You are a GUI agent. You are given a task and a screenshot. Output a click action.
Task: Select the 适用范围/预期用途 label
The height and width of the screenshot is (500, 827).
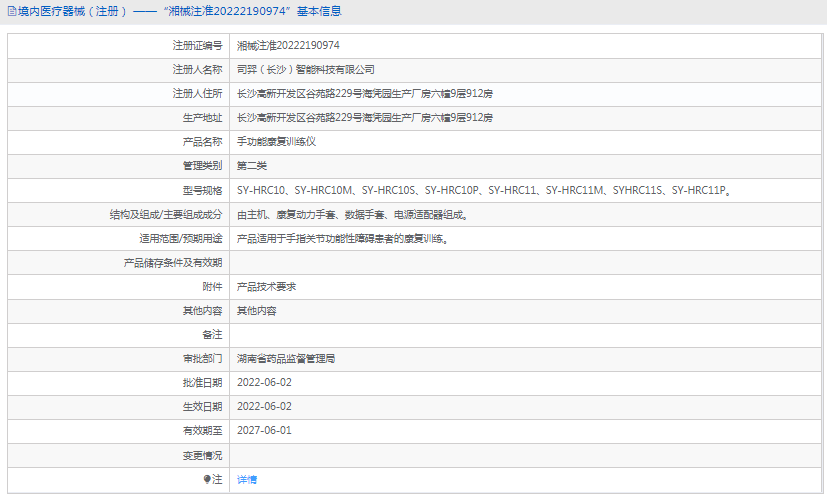pyautogui.click(x=180, y=239)
